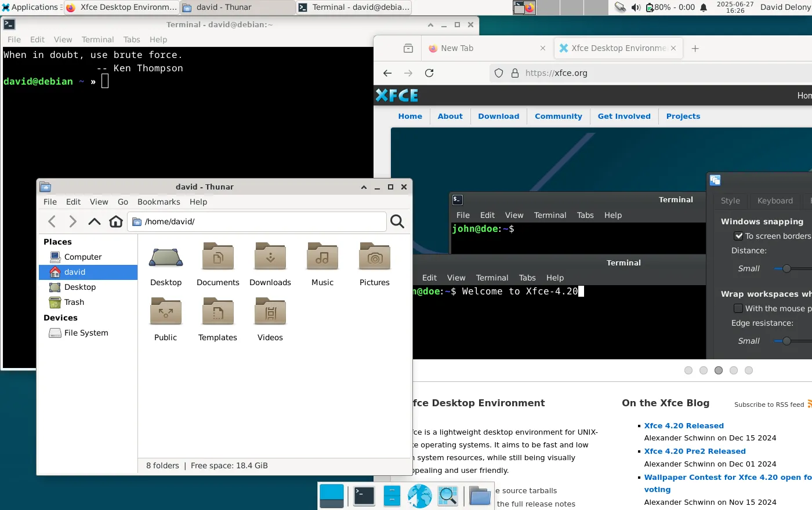Switch to the second workspace in pager

tap(548, 8)
